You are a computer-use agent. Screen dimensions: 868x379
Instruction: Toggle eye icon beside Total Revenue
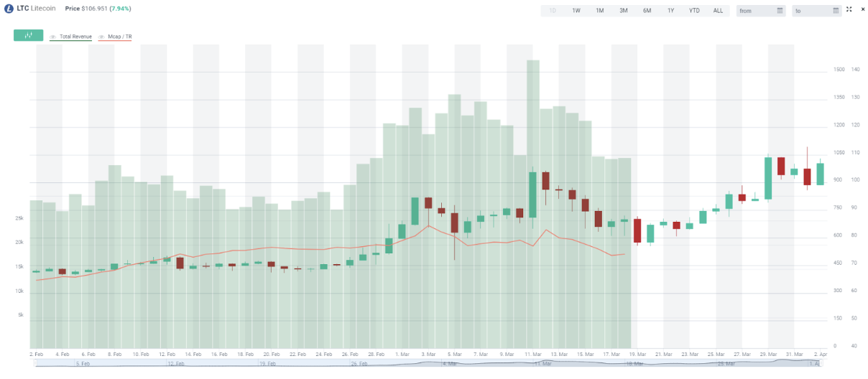[52, 36]
